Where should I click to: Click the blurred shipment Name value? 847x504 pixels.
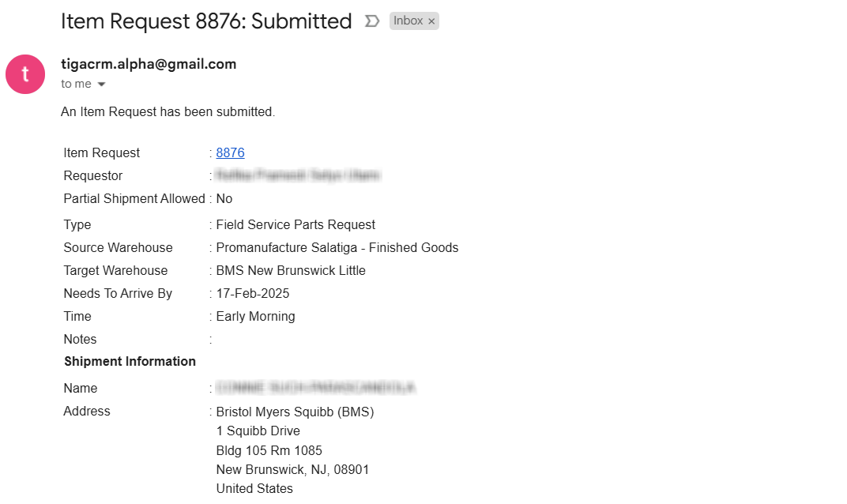point(315,388)
